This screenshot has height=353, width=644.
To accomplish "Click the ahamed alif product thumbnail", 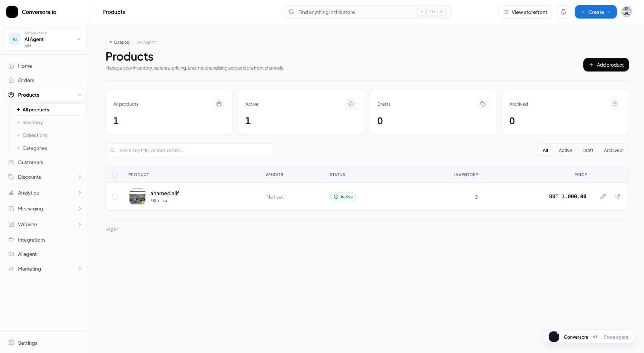I will pyautogui.click(x=137, y=196).
